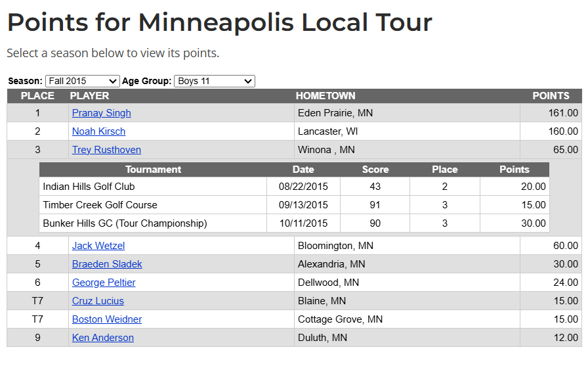Click the POINTS column header
This screenshot has width=588, height=366.
(x=551, y=96)
